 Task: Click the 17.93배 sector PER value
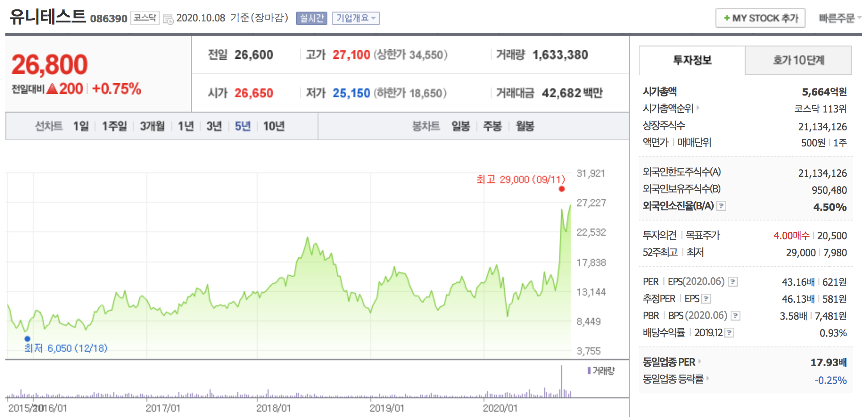(828, 363)
